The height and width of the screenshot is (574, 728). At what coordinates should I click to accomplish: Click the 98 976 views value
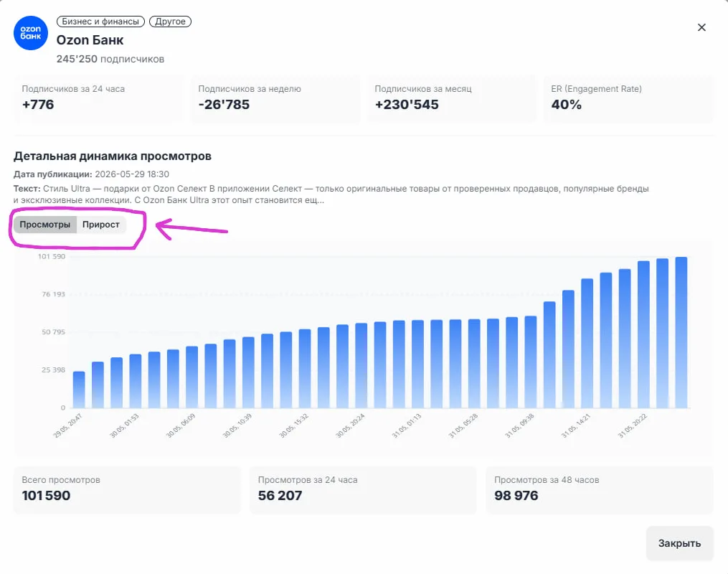[516, 496]
